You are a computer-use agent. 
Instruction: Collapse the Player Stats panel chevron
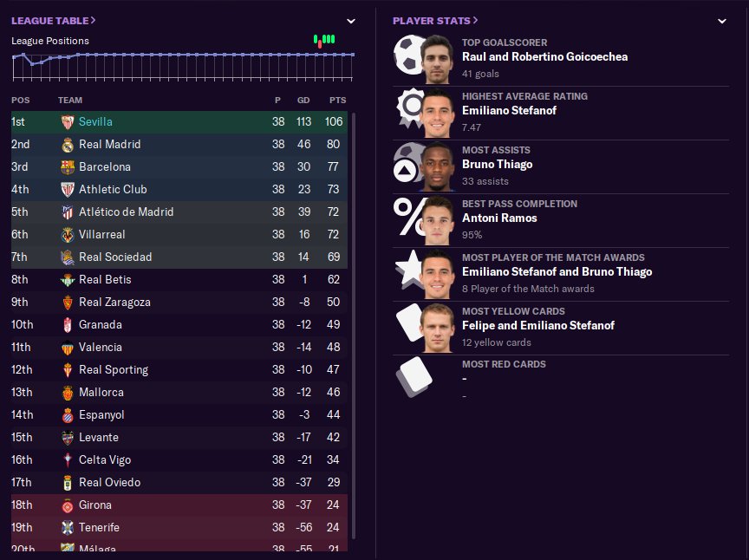(x=722, y=21)
